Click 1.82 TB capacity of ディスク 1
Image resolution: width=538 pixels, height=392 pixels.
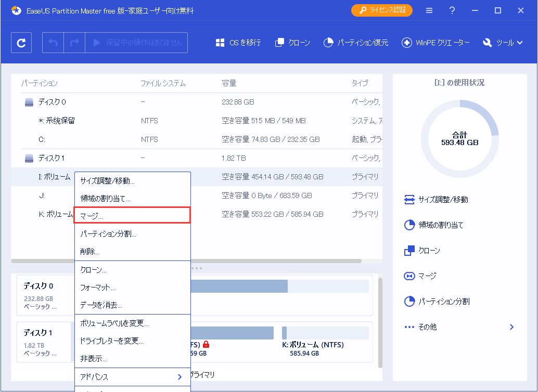234,159
